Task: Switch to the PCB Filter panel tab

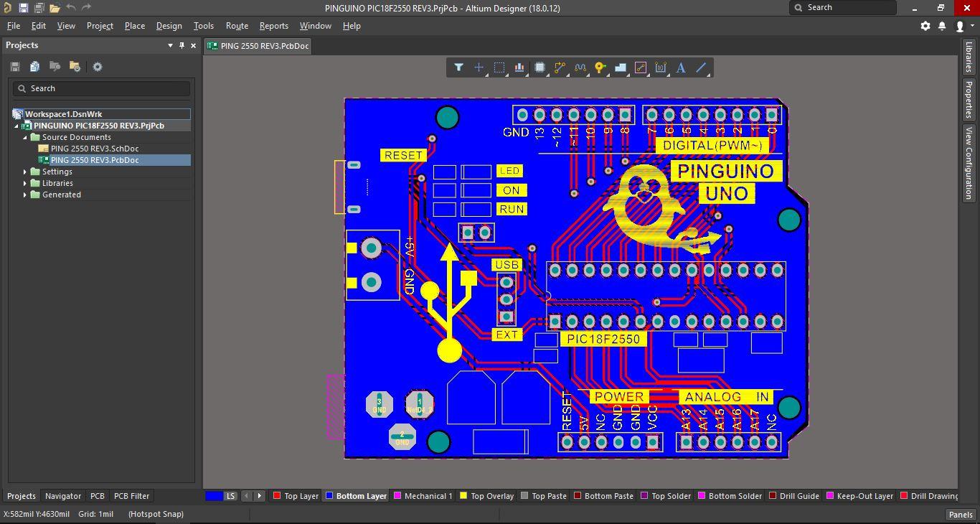Action: tap(131, 496)
